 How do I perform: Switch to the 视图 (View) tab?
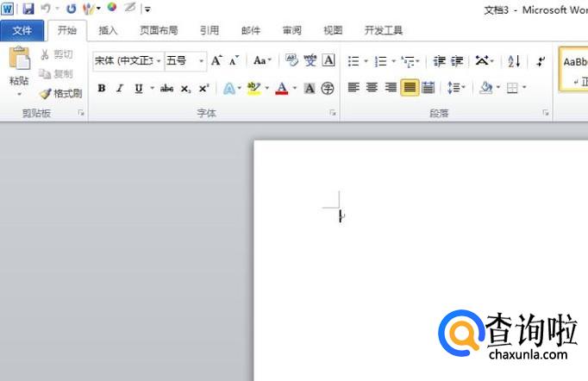[333, 30]
